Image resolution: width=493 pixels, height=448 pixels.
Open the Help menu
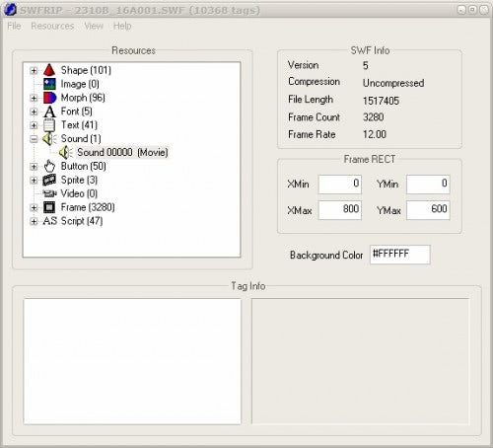point(122,26)
